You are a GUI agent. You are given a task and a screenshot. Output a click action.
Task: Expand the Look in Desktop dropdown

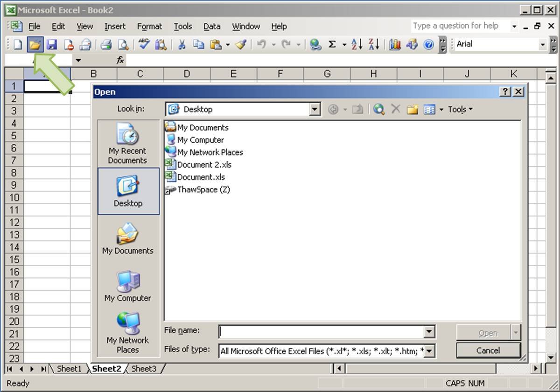315,110
